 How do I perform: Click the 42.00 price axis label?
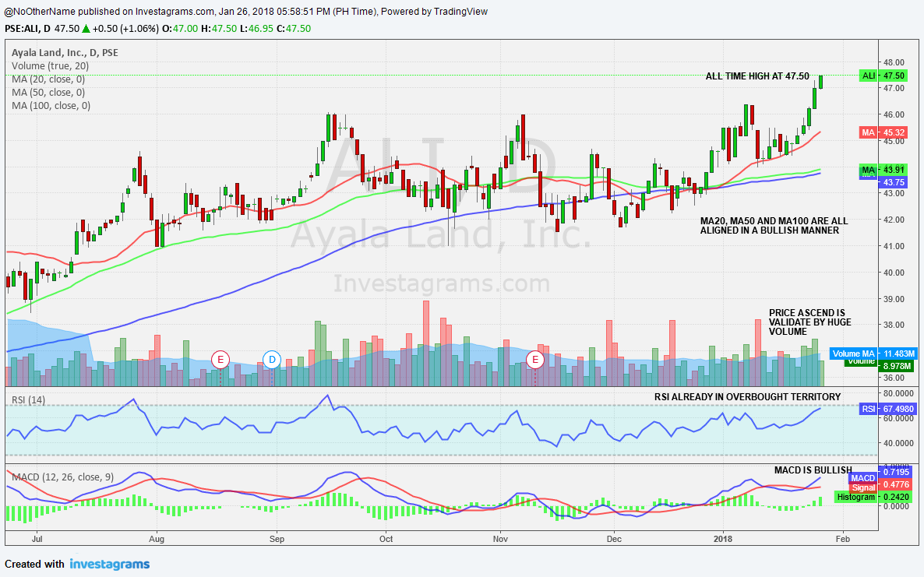click(x=894, y=220)
